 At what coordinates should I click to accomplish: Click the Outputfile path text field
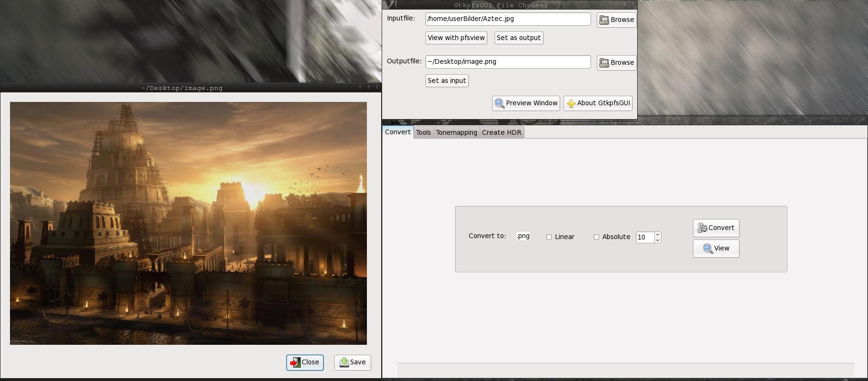point(508,62)
